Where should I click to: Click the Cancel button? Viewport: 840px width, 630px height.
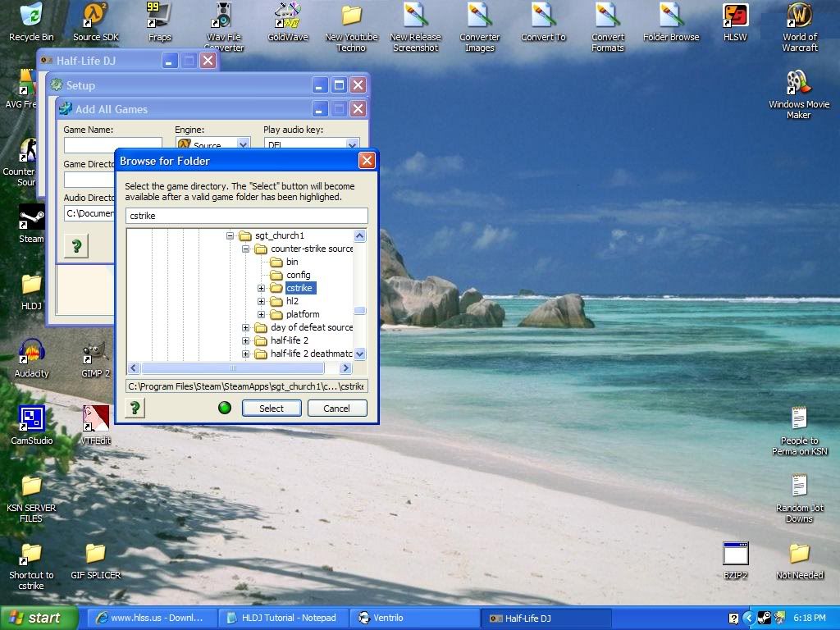tap(337, 408)
